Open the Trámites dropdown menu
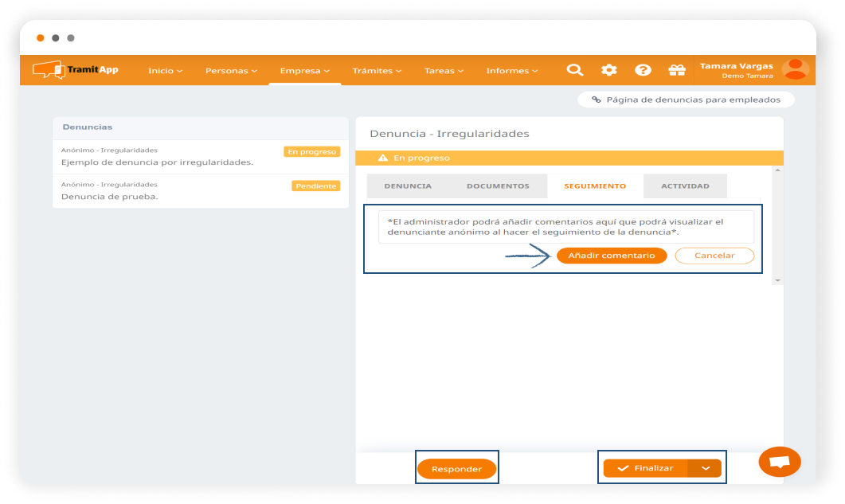The height and width of the screenshot is (504, 845). (x=377, y=71)
